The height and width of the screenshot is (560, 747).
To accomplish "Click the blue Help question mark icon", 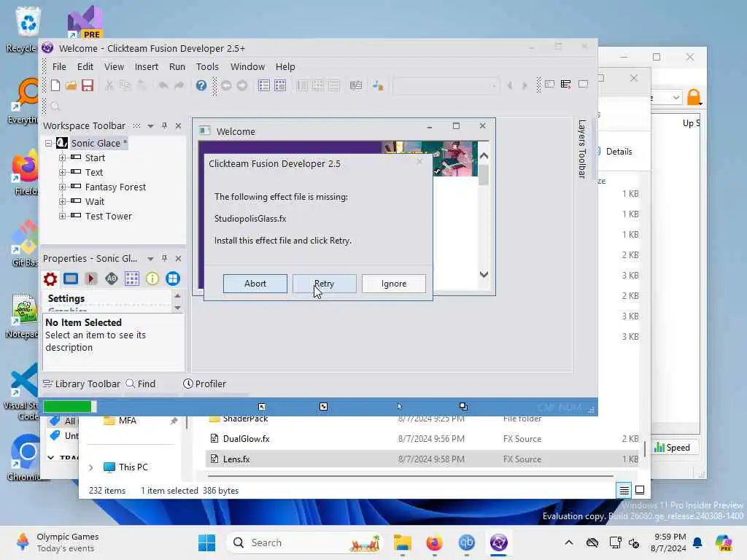I will coord(201,85).
